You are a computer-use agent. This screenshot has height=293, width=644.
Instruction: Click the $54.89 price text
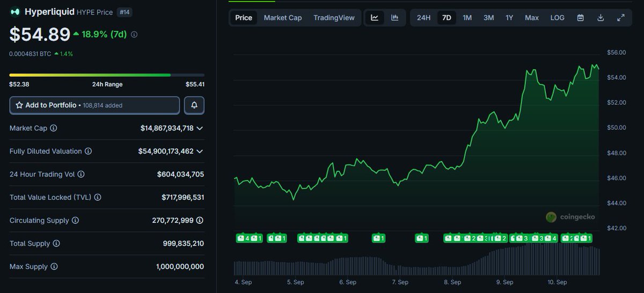(40, 34)
